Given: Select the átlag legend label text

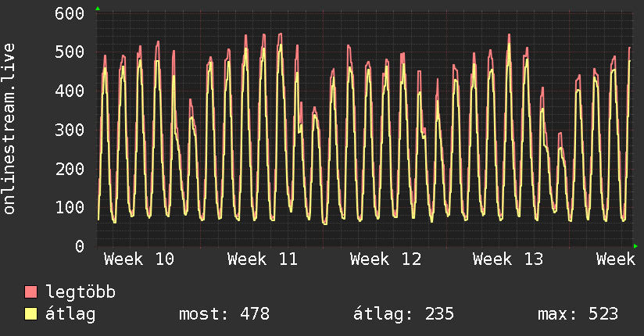Looking at the screenshot, I should pos(70,314).
